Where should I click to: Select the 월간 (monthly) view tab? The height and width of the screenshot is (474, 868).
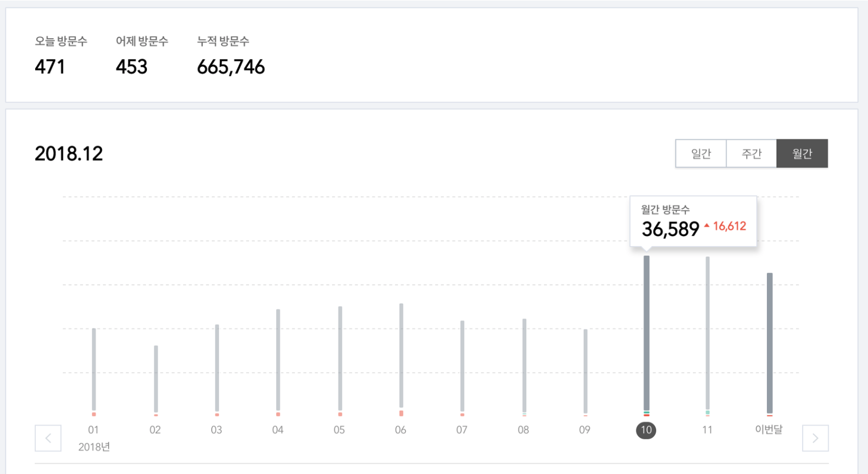[x=802, y=154]
